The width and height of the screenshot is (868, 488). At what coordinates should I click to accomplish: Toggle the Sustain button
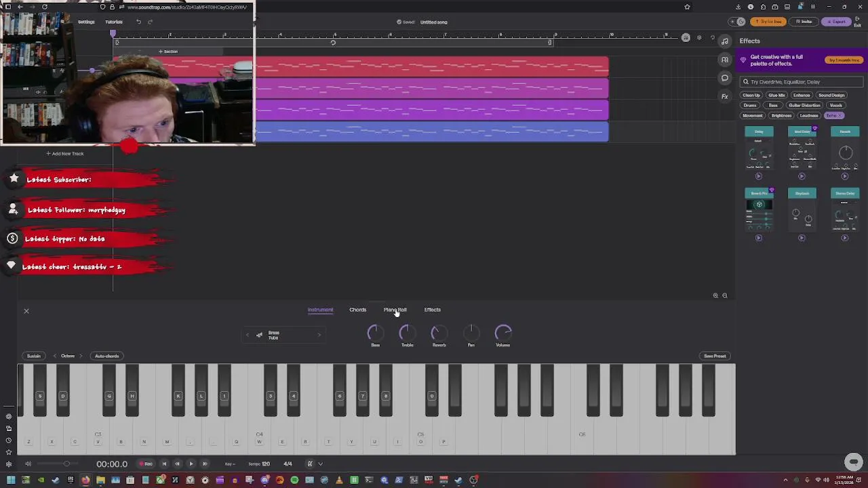point(34,356)
